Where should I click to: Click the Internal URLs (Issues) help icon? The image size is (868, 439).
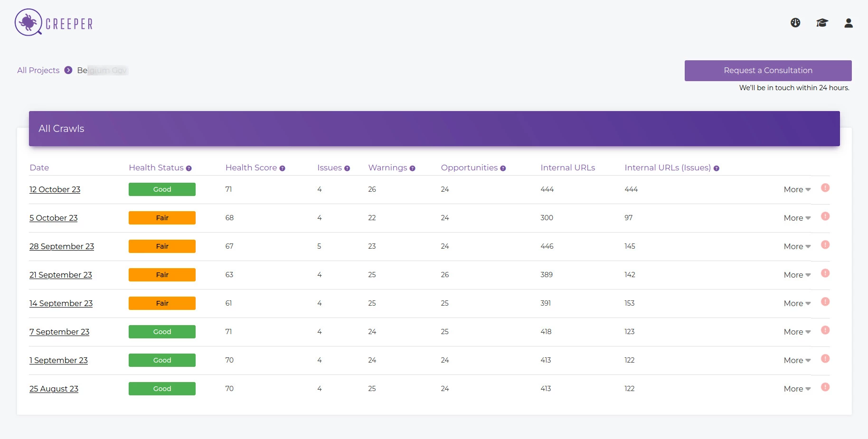(x=716, y=168)
